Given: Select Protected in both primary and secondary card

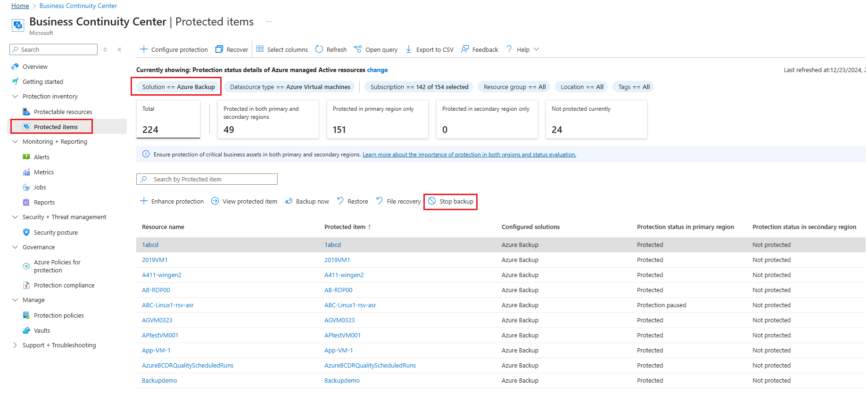Looking at the screenshot, I should click(x=268, y=119).
